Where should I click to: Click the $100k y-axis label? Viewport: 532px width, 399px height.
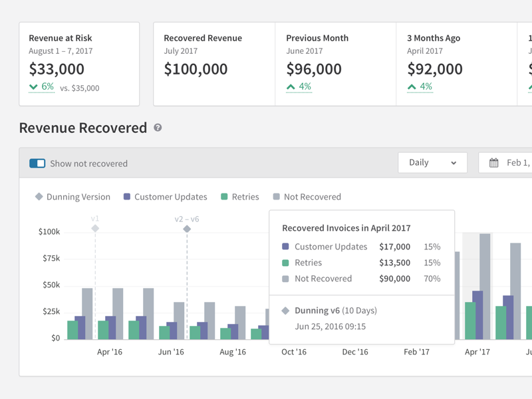[49, 231]
